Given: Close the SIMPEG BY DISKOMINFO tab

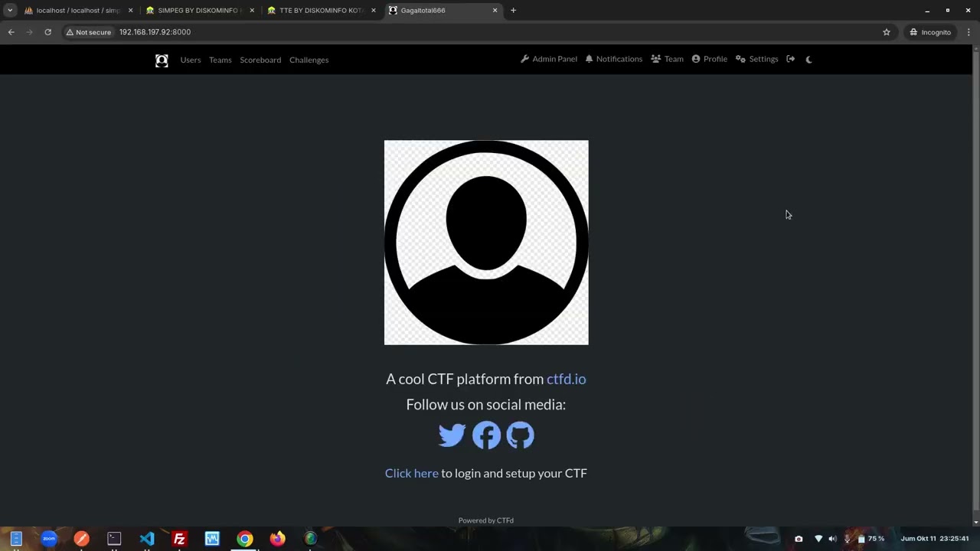Looking at the screenshot, I should pos(252,11).
